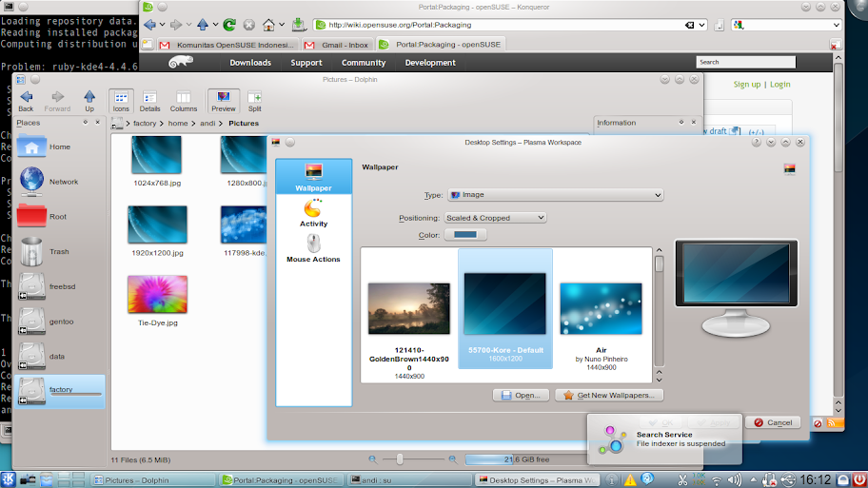Open Trash in Places panel
The image size is (868, 488).
59,252
